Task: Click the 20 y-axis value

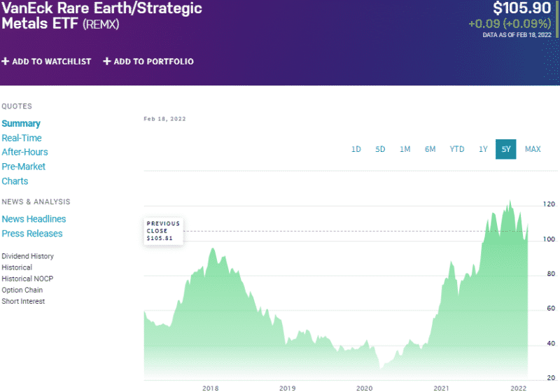Action: point(551,378)
